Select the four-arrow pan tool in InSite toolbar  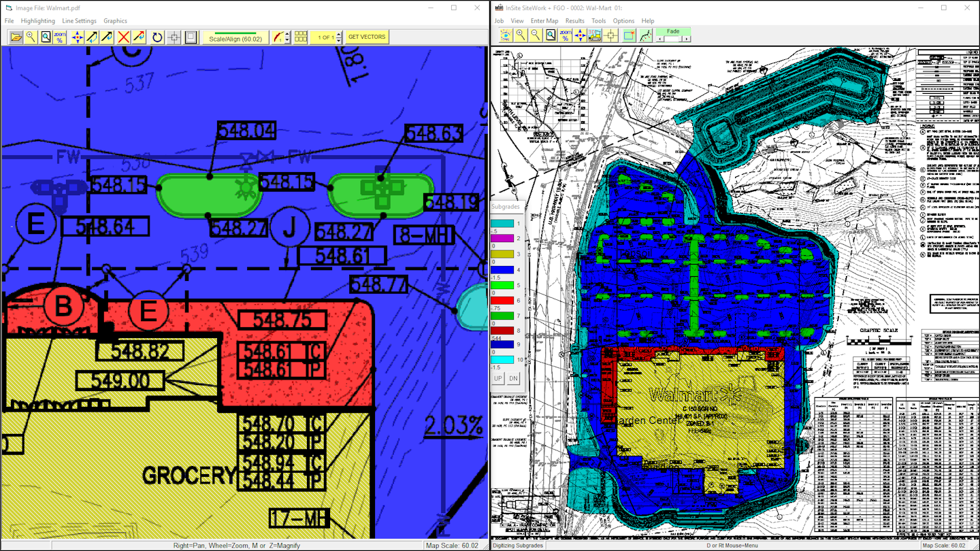click(580, 35)
